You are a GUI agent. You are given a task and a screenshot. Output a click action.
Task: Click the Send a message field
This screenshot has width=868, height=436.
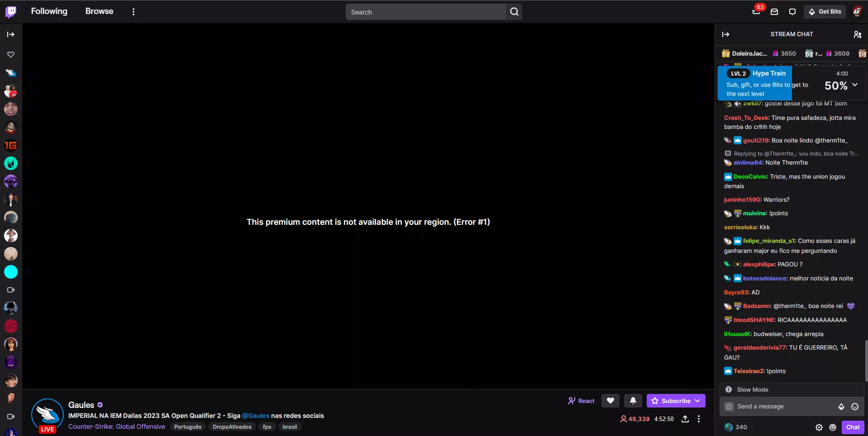tap(783, 407)
